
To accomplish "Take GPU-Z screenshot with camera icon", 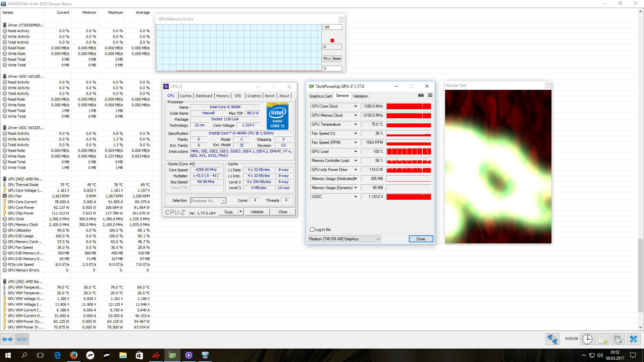I will [x=421, y=96].
